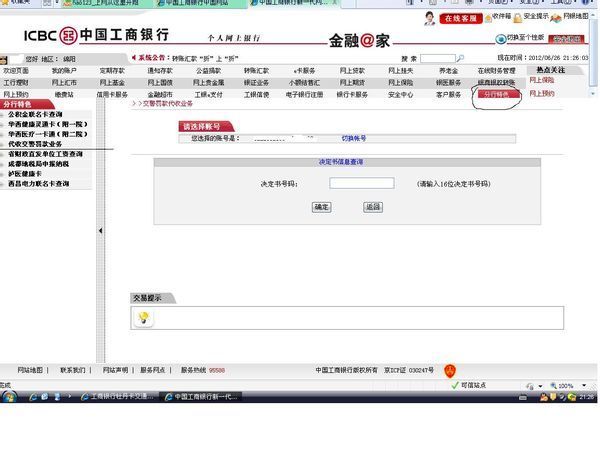This screenshot has width=600, height=450.
Task: Open the 网上期货 menu item
Action: pos(352,83)
